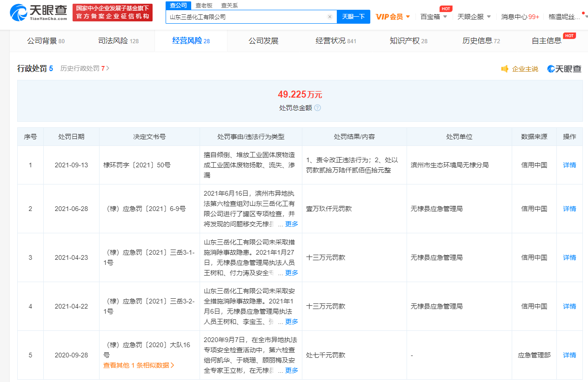The image size is (588, 382).
Task: Open the 经营状况 tab
Action: point(336,41)
